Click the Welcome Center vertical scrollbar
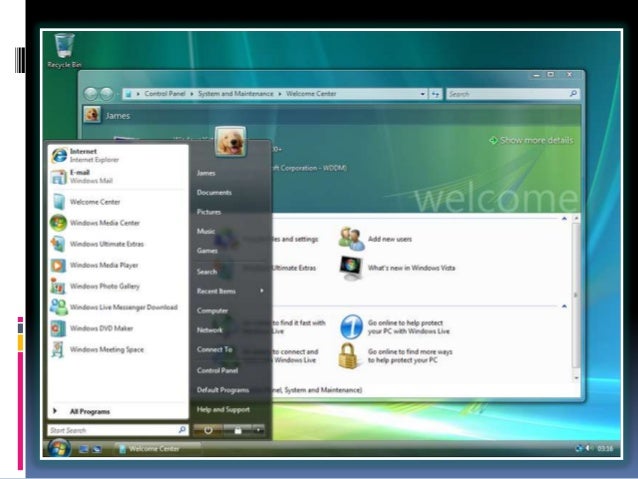This screenshot has height=479, width=638. coord(576,298)
